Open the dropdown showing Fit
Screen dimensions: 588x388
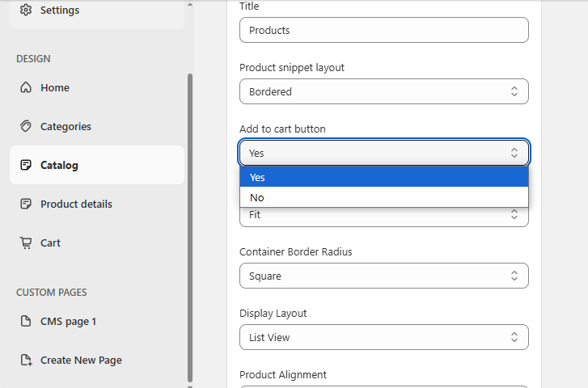tap(384, 217)
